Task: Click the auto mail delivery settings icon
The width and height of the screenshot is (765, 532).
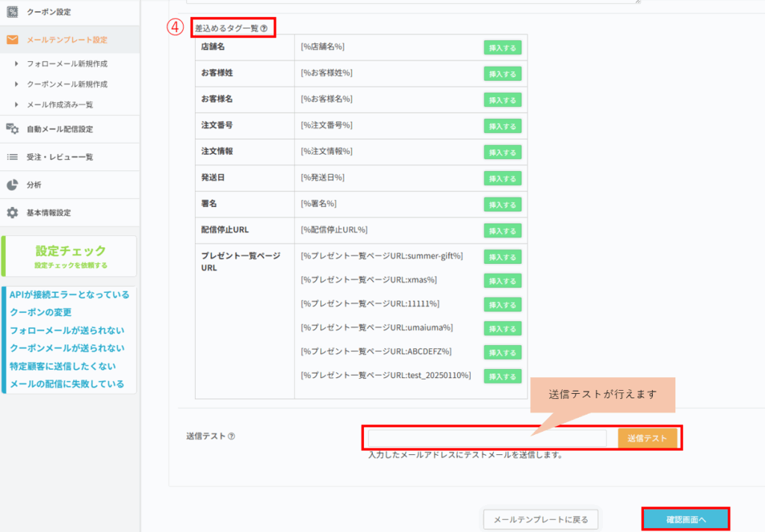Action: (x=12, y=129)
